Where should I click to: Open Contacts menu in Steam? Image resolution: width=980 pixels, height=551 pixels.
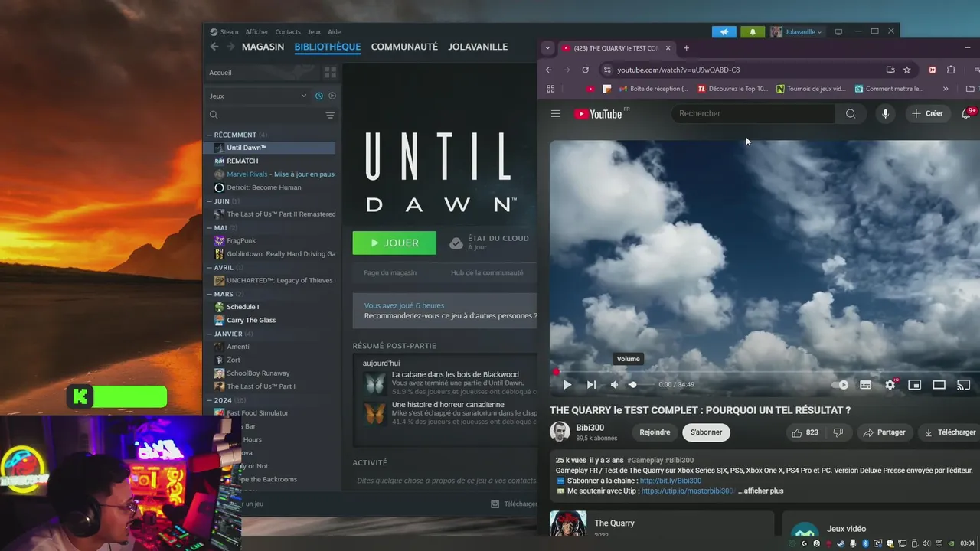(288, 32)
